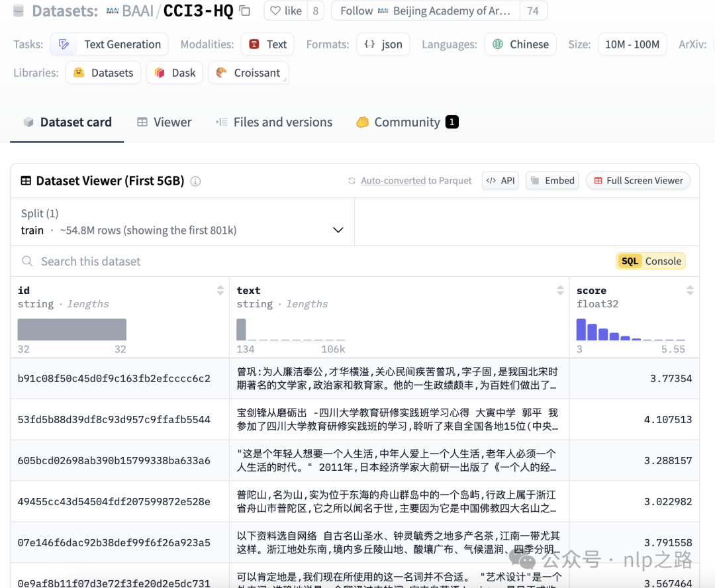Click the id lengths histogram bar
715x588 pixels.
72,329
